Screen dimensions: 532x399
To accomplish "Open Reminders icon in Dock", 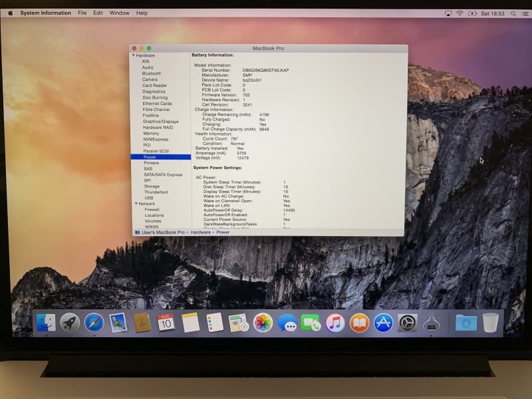I will tap(214, 323).
